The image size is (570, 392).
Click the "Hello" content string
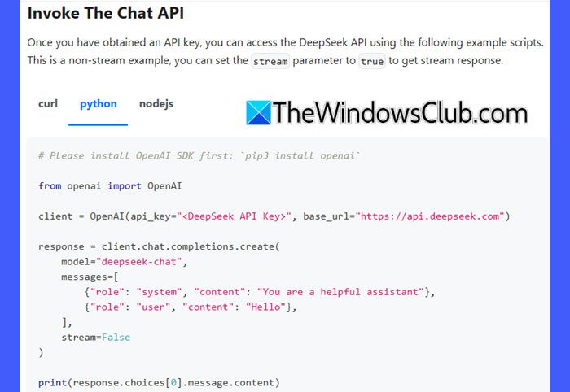(265, 307)
